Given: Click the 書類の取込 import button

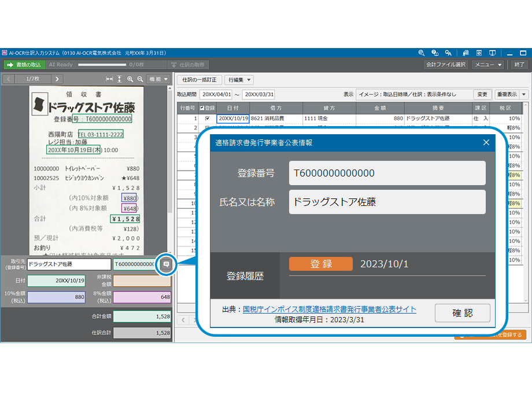Looking at the screenshot, I should click(x=24, y=64).
